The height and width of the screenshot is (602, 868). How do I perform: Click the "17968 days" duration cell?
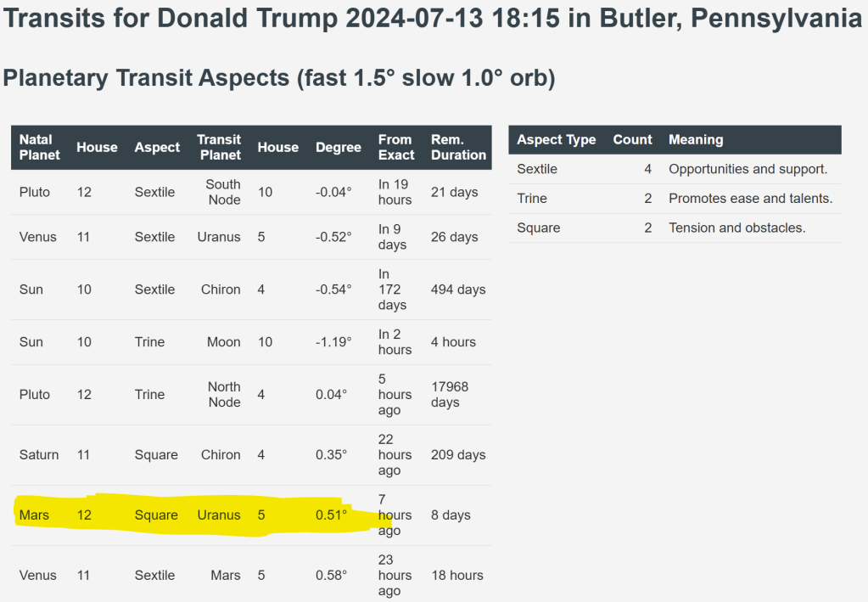coord(450,394)
